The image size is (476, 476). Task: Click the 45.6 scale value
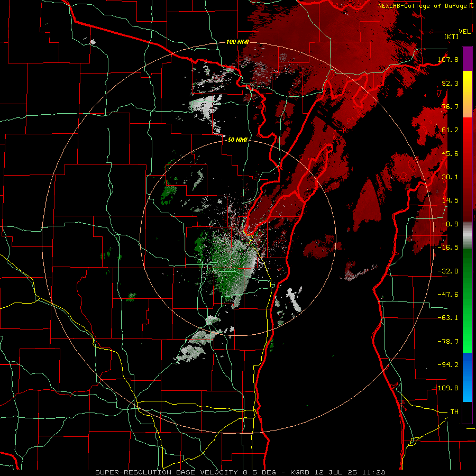tap(450, 153)
